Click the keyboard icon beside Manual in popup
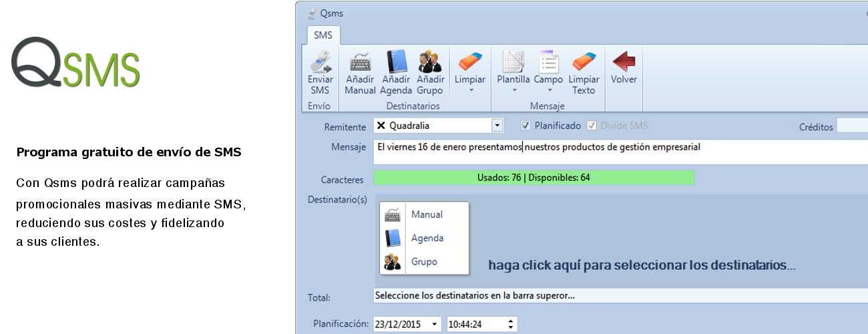This screenshot has height=334, width=868. click(393, 214)
